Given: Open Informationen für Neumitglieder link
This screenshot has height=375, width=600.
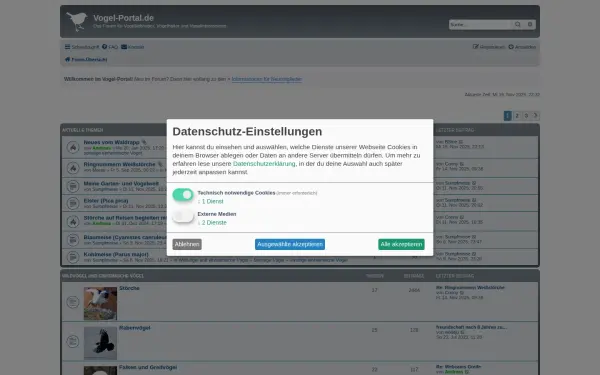Looking at the screenshot, I should tap(267, 79).
